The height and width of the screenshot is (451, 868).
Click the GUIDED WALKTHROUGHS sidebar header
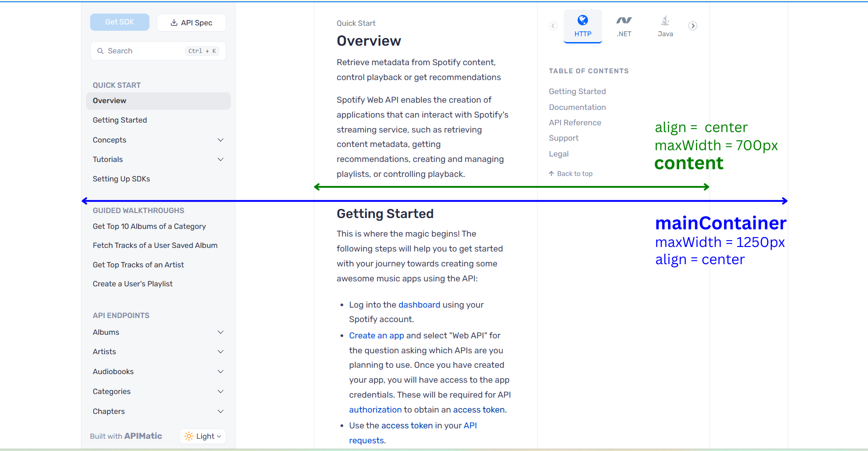tap(139, 210)
